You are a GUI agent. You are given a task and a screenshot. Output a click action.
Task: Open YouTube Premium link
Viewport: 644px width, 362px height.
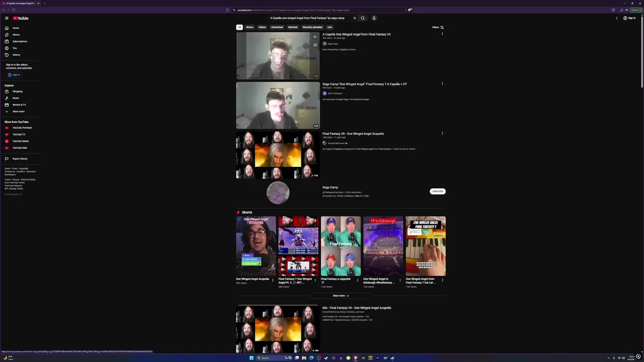[x=22, y=128]
